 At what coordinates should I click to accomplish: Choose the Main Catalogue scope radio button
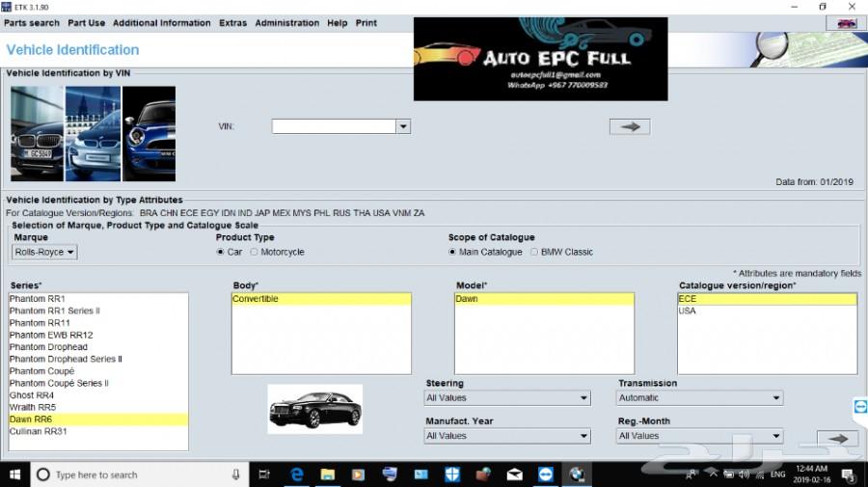[452, 252]
